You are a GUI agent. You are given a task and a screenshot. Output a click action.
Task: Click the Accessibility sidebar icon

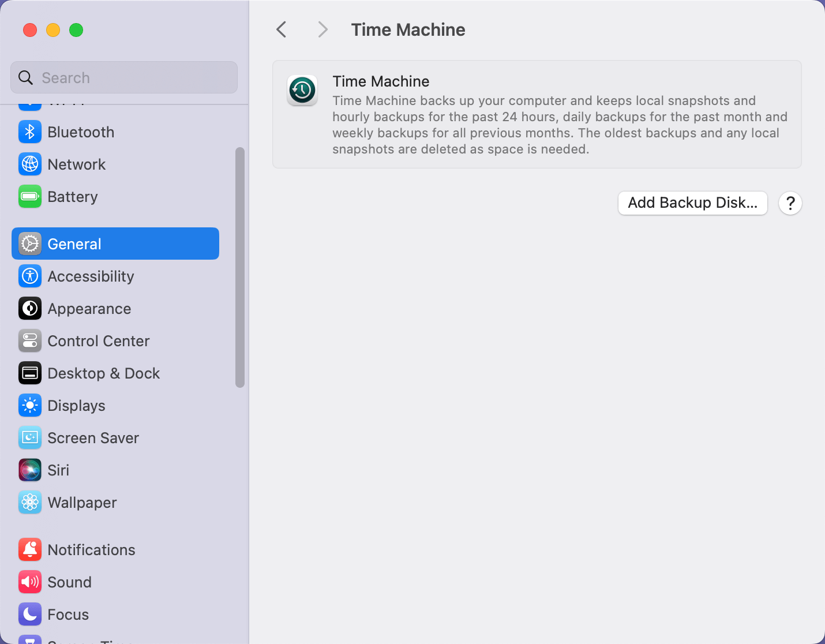pos(30,276)
